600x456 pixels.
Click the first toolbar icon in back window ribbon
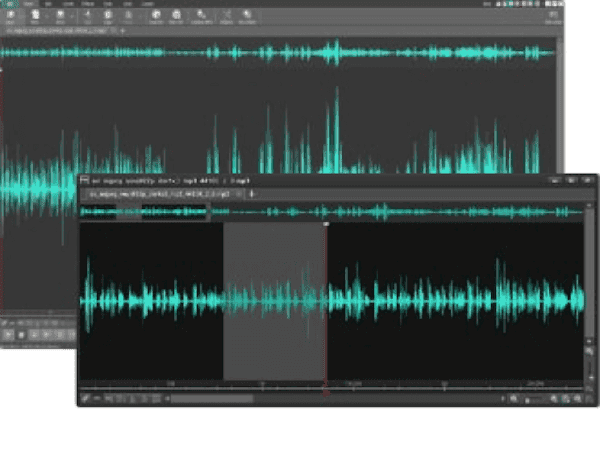(x=11, y=17)
